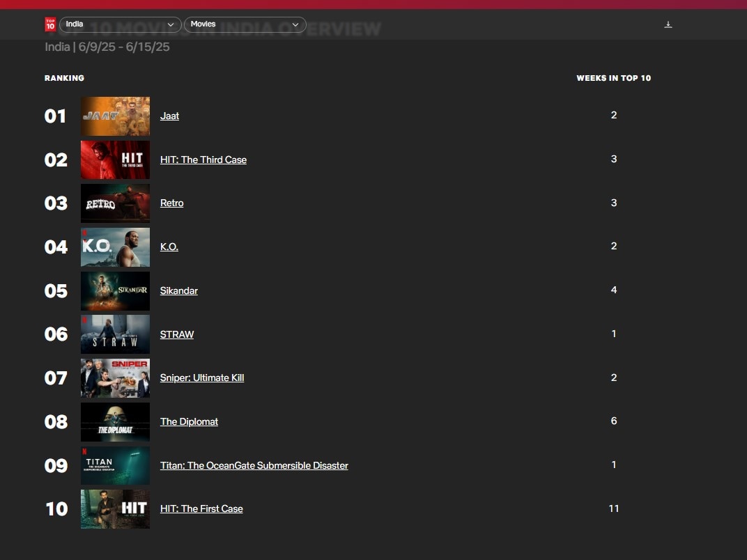
Task: Click the Netflix Top 10 logo icon
Action: coord(50,24)
